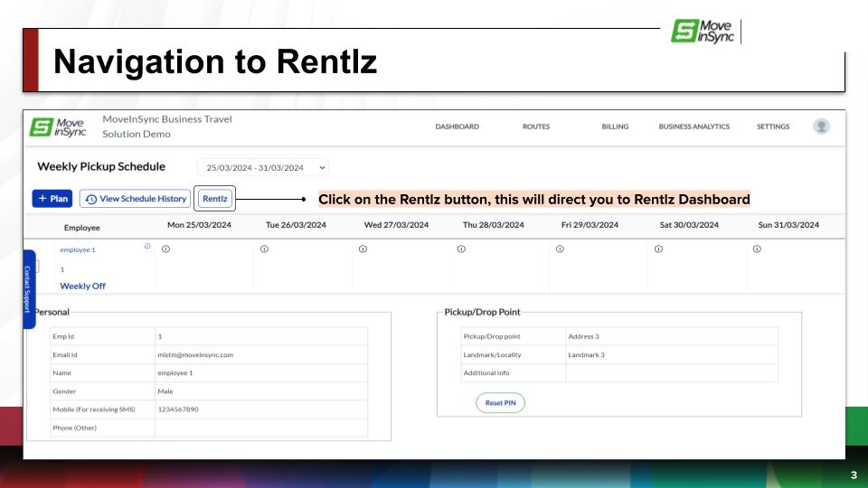Click the empty Phone (Other) field
Image resolution: width=868 pixels, height=488 pixels.
(260, 427)
